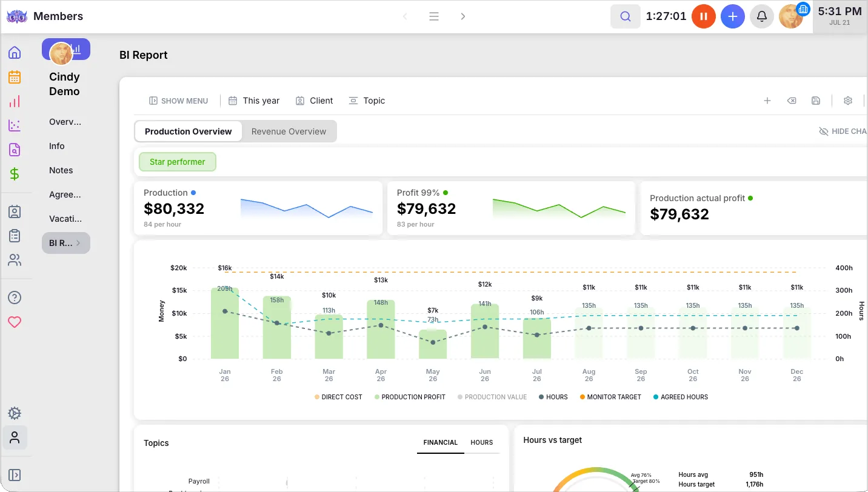Toggle Hide Chart visibility

tap(843, 131)
